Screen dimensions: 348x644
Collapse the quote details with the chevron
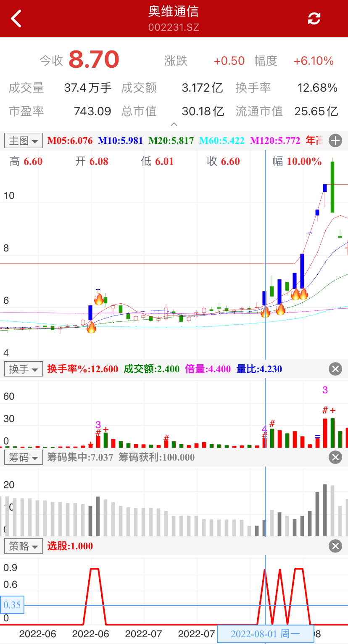click(x=174, y=125)
